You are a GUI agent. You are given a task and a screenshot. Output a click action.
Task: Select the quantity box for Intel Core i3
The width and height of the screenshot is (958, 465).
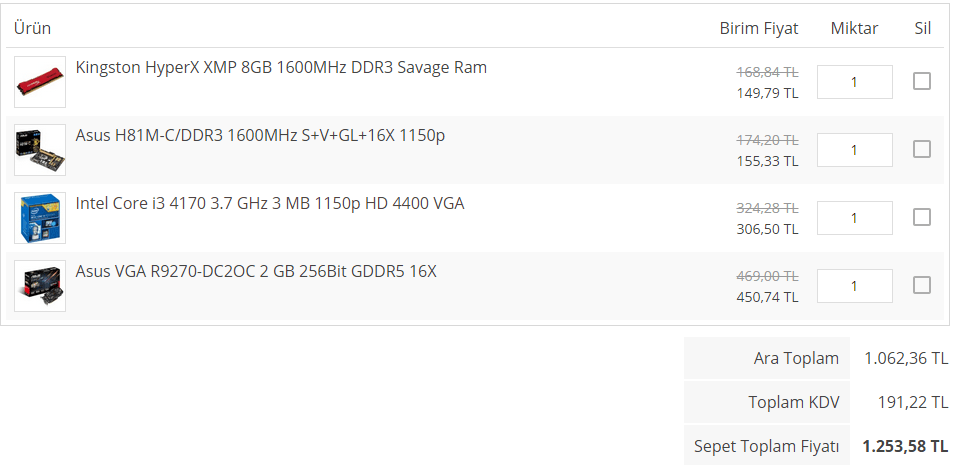click(854, 218)
